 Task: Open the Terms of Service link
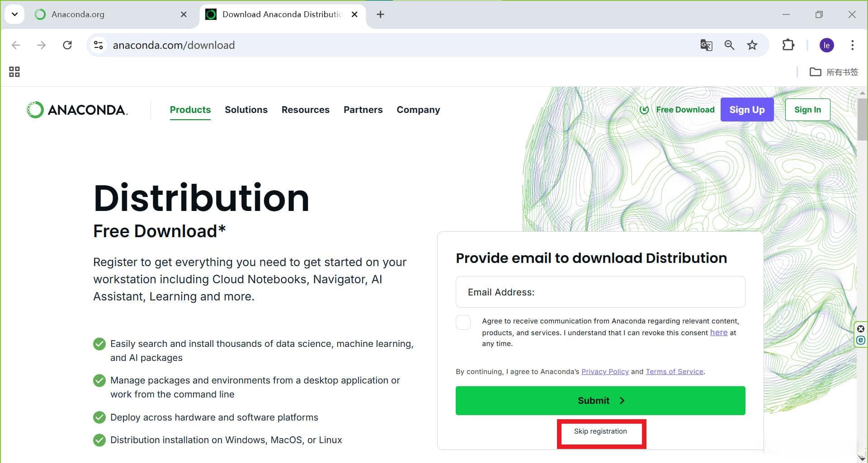pyautogui.click(x=675, y=372)
